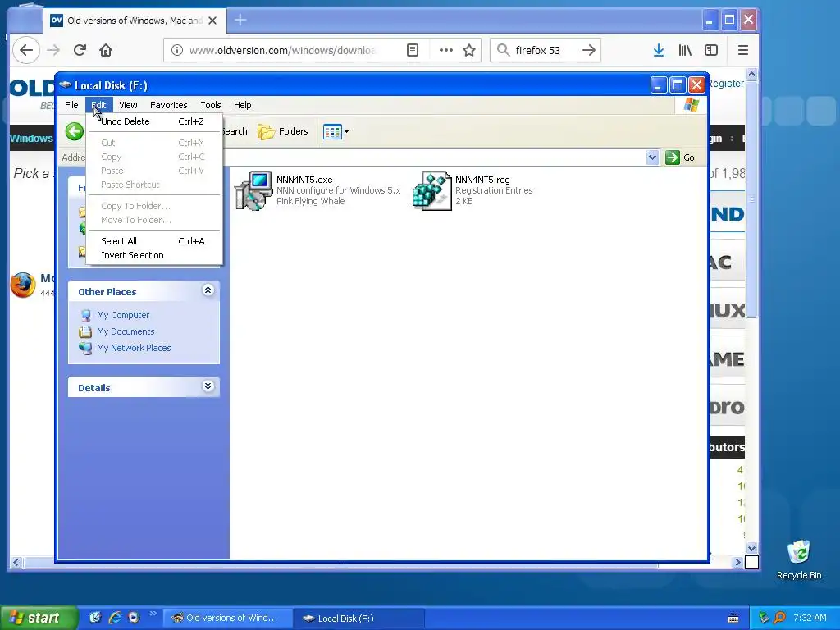840x630 pixels.
Task: Click Show Desktop quick launch icon
Action: [x=95, y=618]
